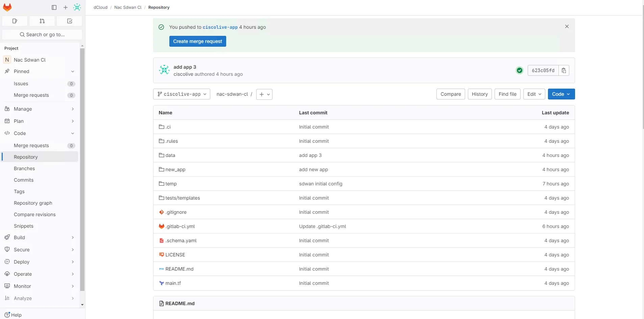Click the GitLab fox logo
Viewport: 644px width, 319px height.
tap(7, 7)
